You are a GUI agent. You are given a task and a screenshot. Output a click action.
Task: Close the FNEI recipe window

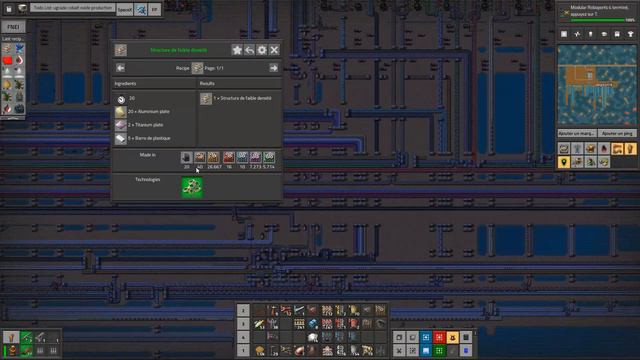tap(274, 50)
